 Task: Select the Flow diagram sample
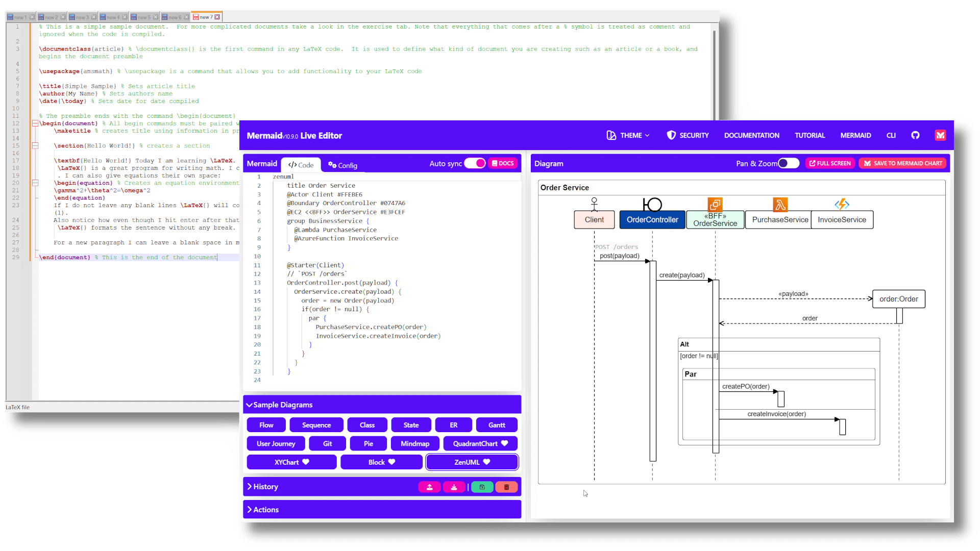tap(266, 424)
